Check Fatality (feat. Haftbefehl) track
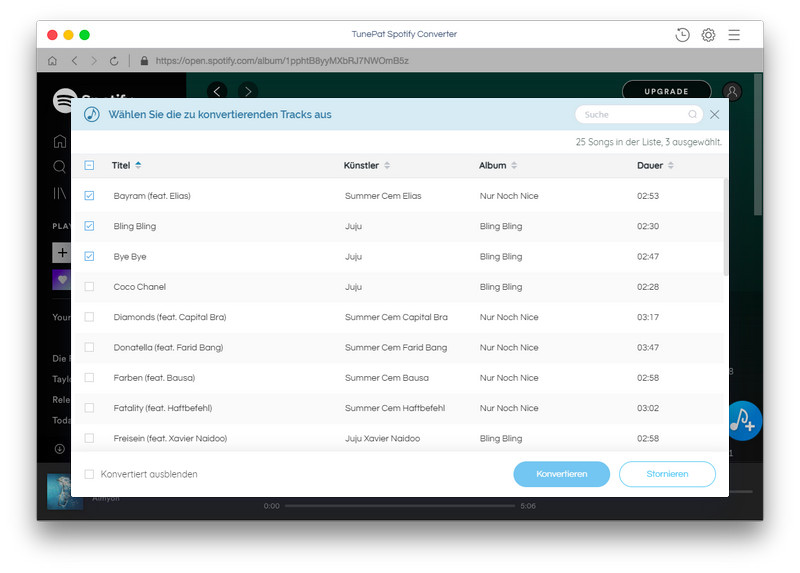Image resolution: width=800 pixels, height=573 pixels. click(x=89, y=408)
